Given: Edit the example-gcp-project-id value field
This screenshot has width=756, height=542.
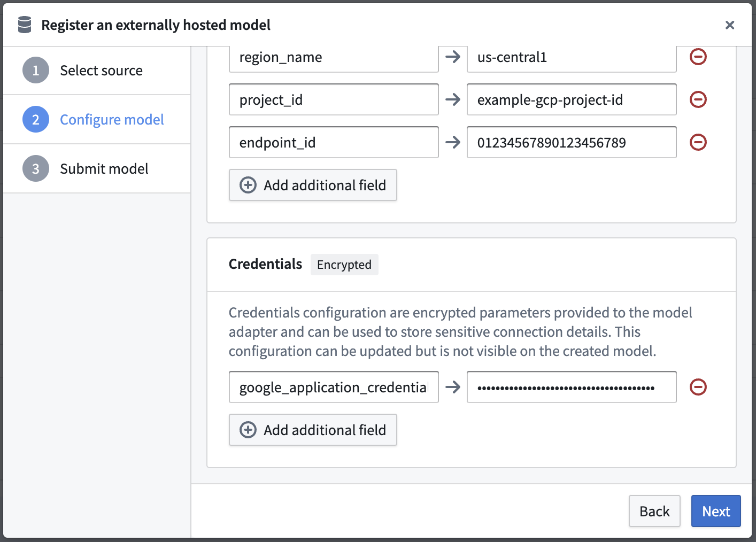Looking at the screenshot, I should point(572,99).
